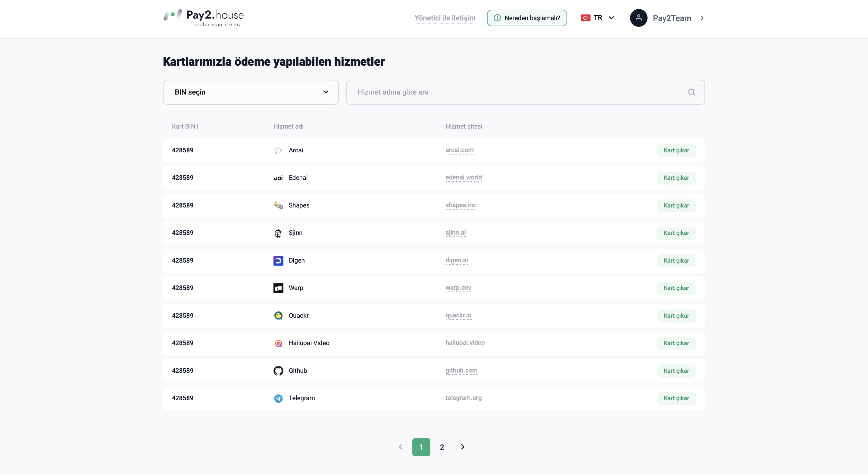Click the Nereden başlamalı? button
Image resolution: width=868 pixels, height=474 pixels.
(527, 18)
